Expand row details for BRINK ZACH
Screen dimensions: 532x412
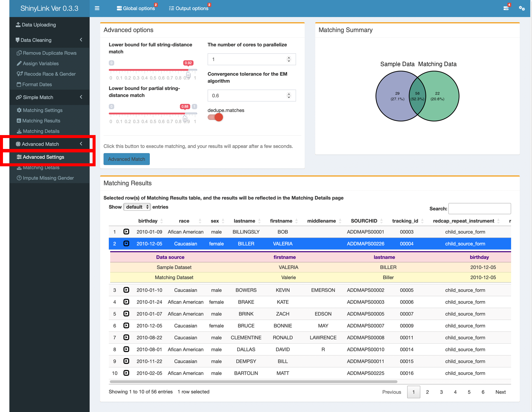click(126, 314)
